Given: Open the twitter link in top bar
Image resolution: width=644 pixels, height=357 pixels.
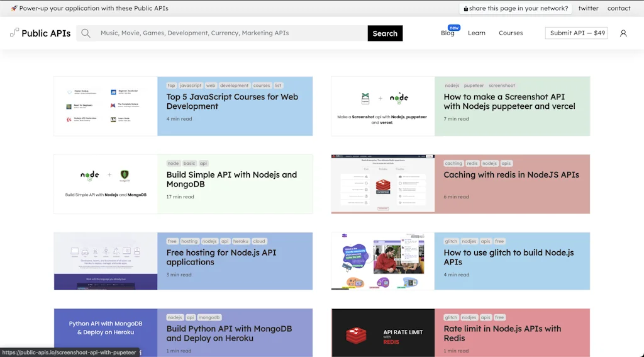Looking at the screenshot, I should pos(588,8).
